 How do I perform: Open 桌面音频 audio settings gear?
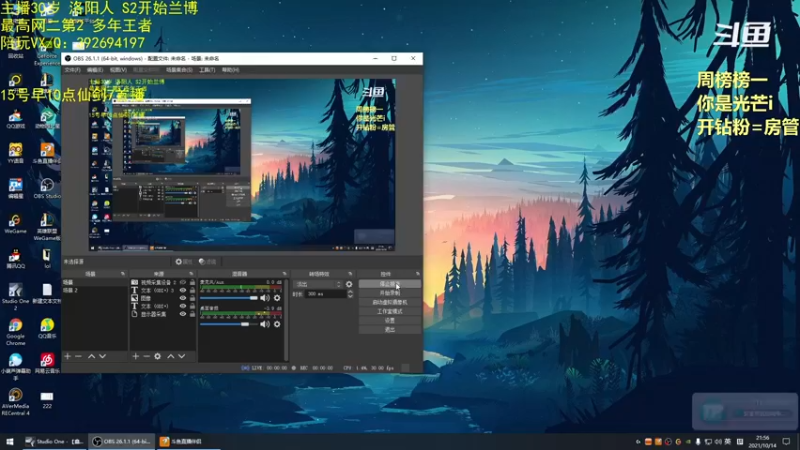[277, 324]
